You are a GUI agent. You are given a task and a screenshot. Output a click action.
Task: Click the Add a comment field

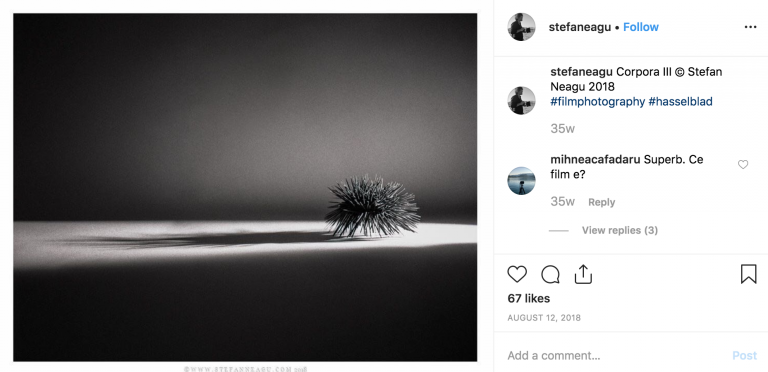[x=612, y=355]
